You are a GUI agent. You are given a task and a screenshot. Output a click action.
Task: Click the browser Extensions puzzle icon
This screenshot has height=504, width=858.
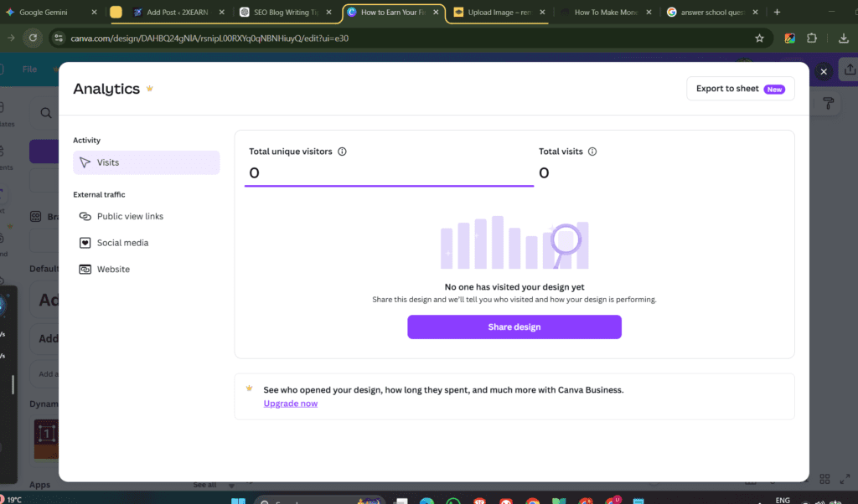pyautogui.click(x=812, y=38)
